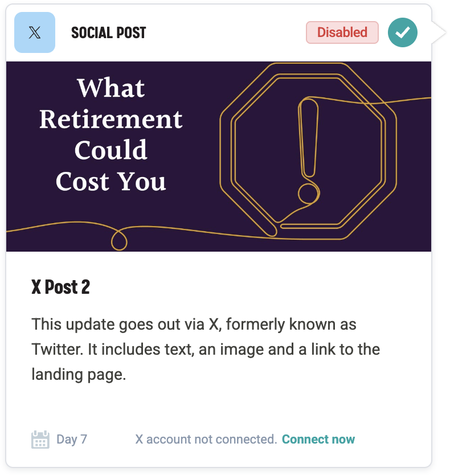Click the Connect now link
The width and height of the screenshot is (450, 476).
(x=318, y=440)
